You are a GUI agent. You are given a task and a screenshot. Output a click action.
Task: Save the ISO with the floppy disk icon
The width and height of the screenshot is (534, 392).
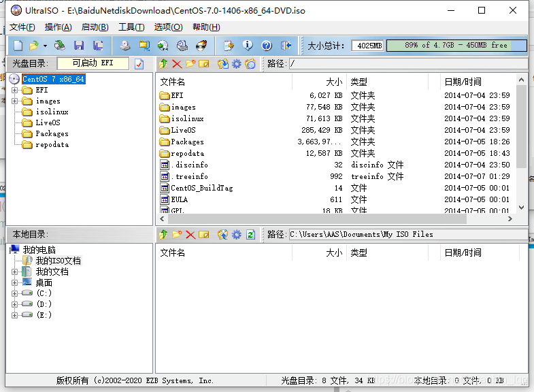click(x=79, y=46)
